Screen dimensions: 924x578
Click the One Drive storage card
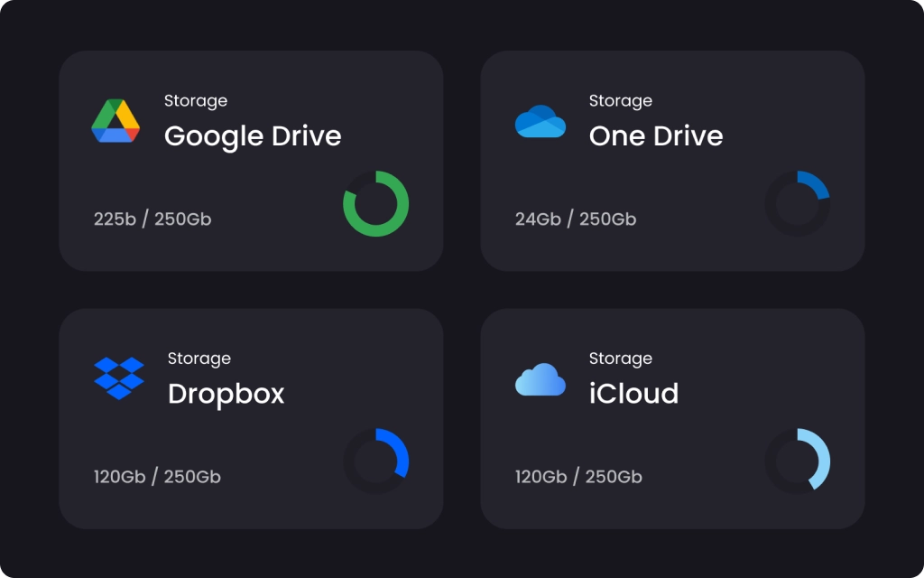click(673, 160)
